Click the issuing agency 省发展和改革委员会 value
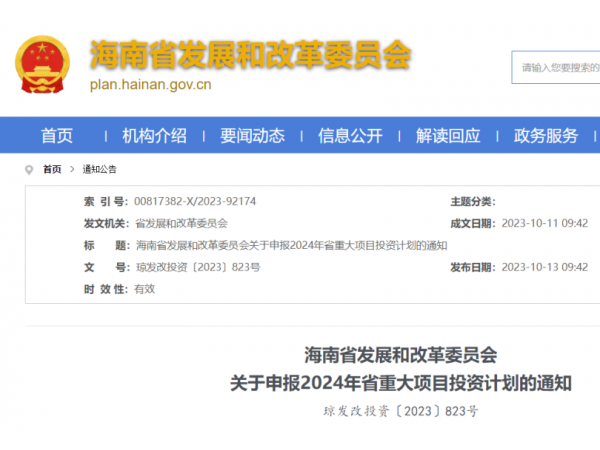 coord(181,223)
